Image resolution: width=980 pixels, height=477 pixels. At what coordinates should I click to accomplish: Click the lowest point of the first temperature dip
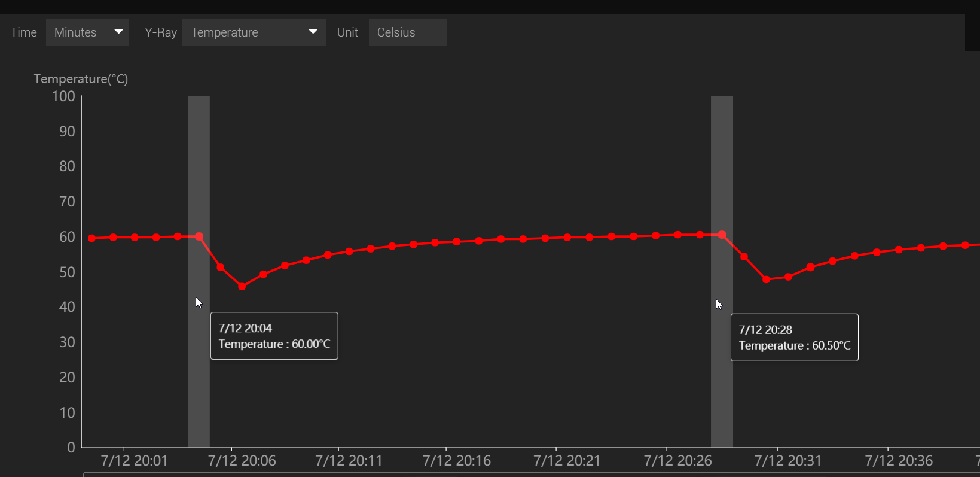[242, 287]
